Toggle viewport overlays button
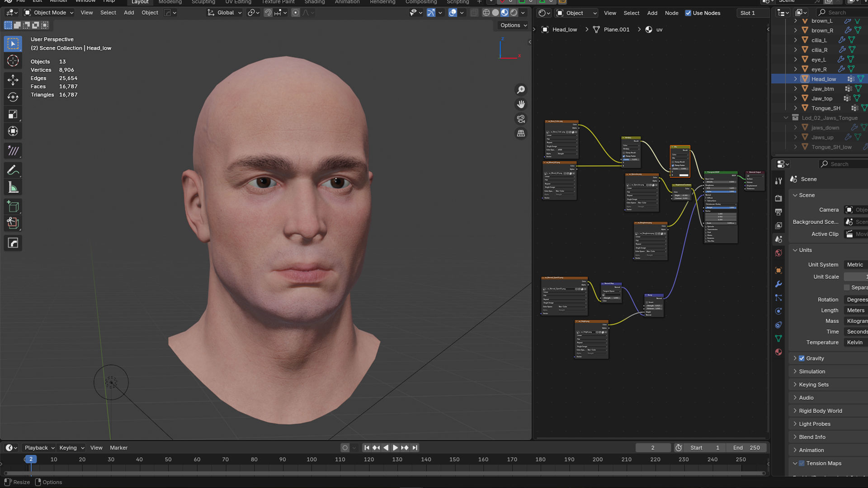Image resolution: width=868 pixels, height=488 pixels. tap(453, 13)
